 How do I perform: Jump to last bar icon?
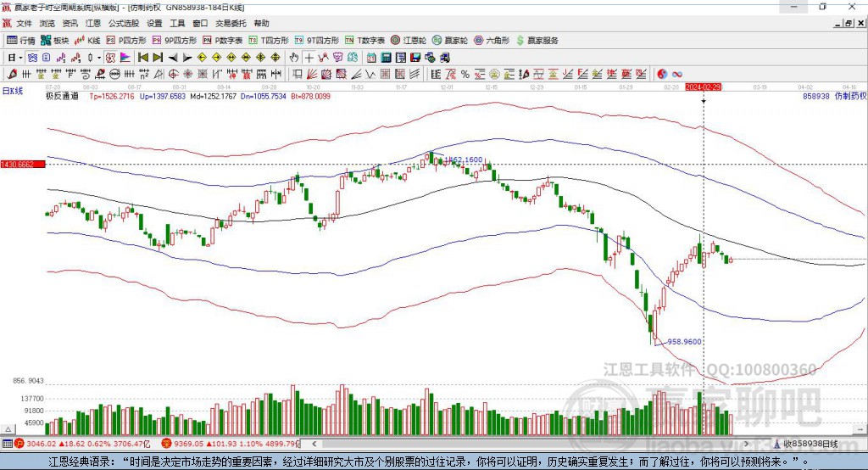tap(158, 58)
